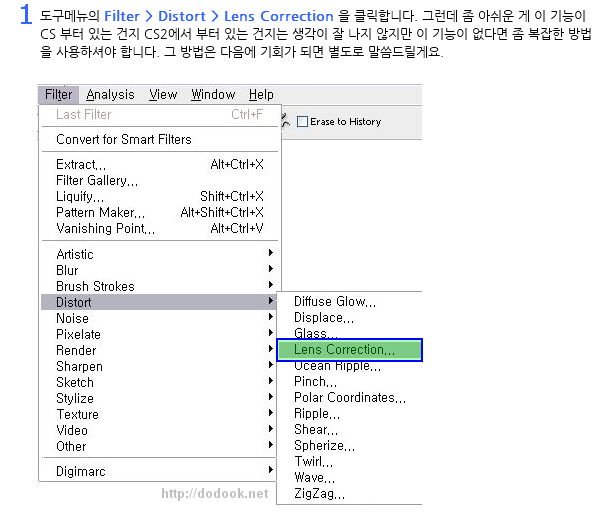Click the grayed Last Filter entry
Image resolution: width=600 pixels, height=521 pixels.
click(x=159, y=114)
